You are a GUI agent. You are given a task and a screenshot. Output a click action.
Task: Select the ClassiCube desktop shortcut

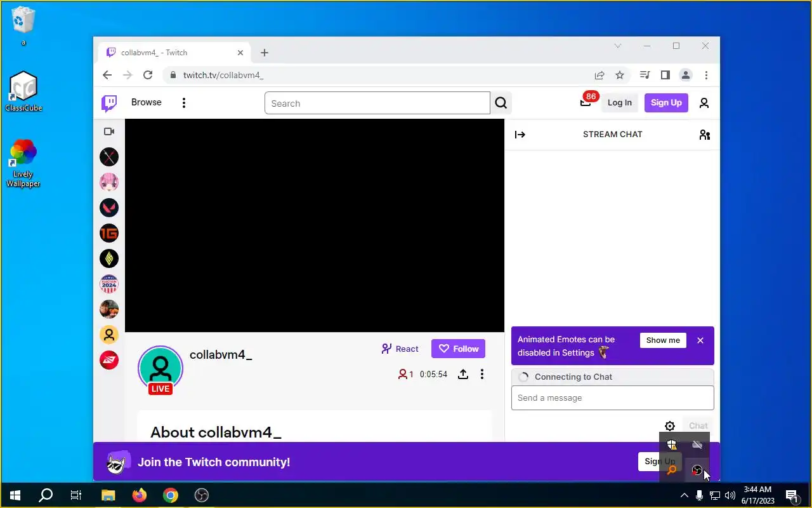(23, 91)
